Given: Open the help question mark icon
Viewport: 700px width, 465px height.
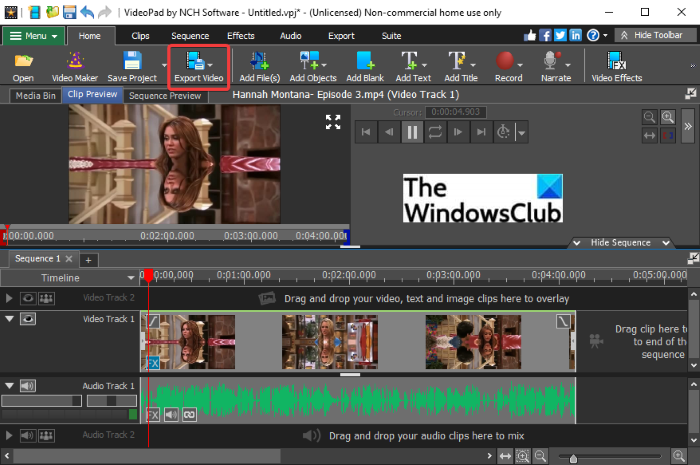Looking at the screenshot, I should point(593,35).
